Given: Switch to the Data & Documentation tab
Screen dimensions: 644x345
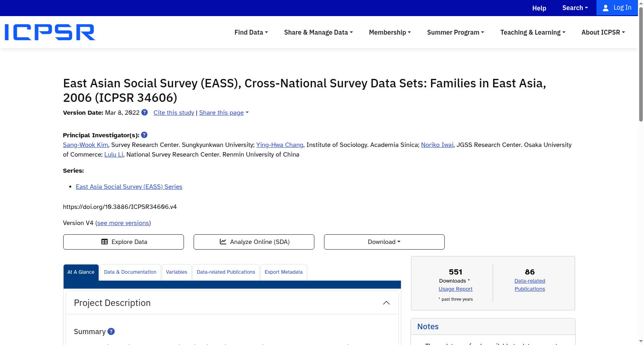Looking at the screenshot, I should [x=130, y=272].
